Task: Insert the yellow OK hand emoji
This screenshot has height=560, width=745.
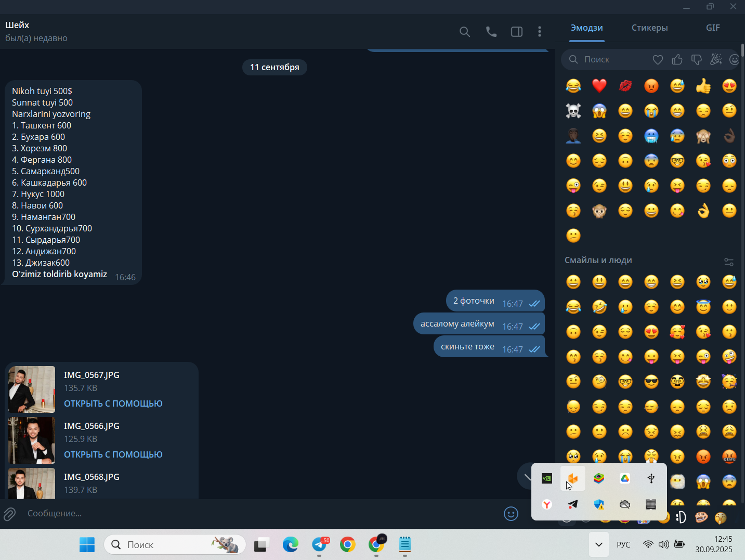Action: point(703,211)
